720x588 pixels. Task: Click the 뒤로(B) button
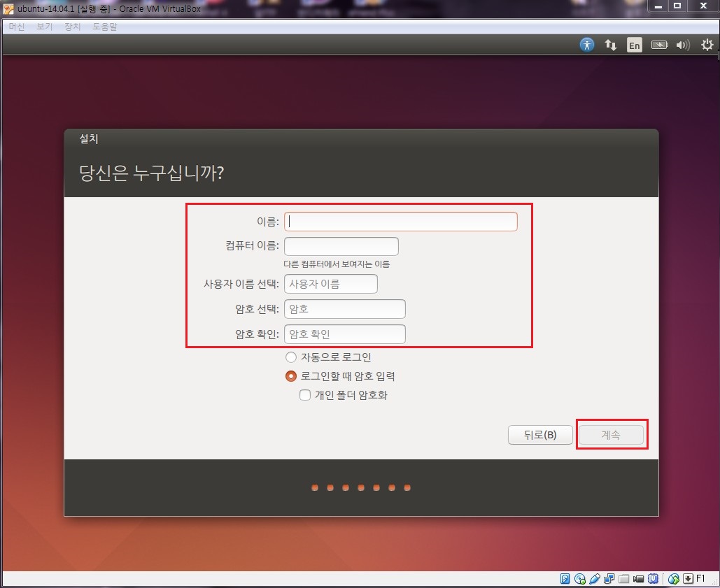pyautogui.click(x=539, y=434)
